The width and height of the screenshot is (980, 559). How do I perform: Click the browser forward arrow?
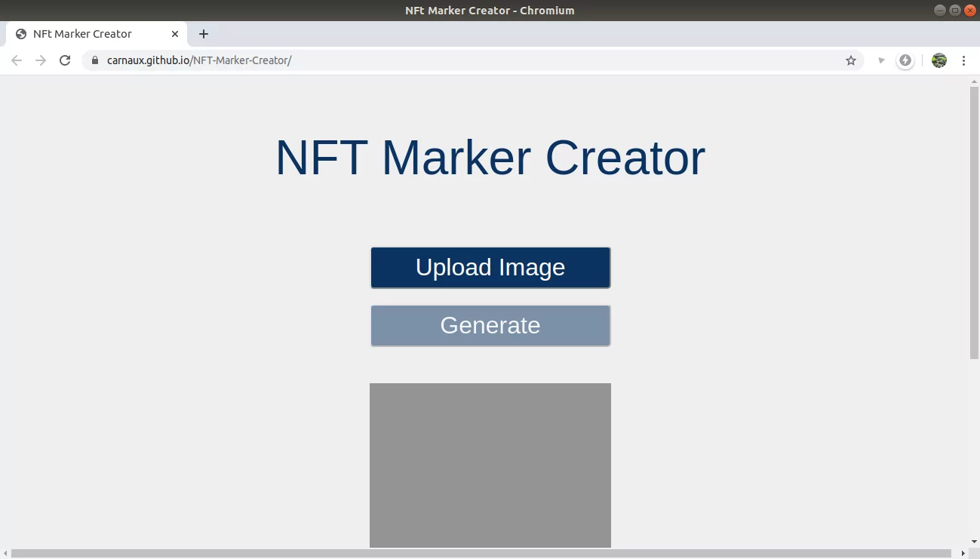(41, 60)
